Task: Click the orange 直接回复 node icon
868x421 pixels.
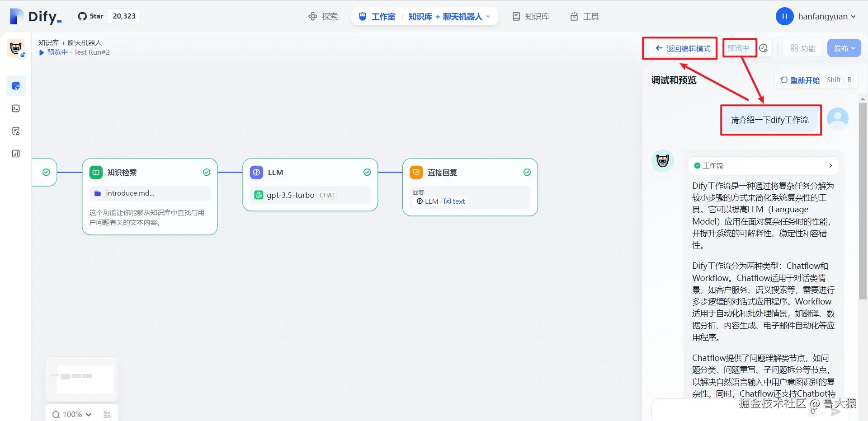Action: (416, 172)
